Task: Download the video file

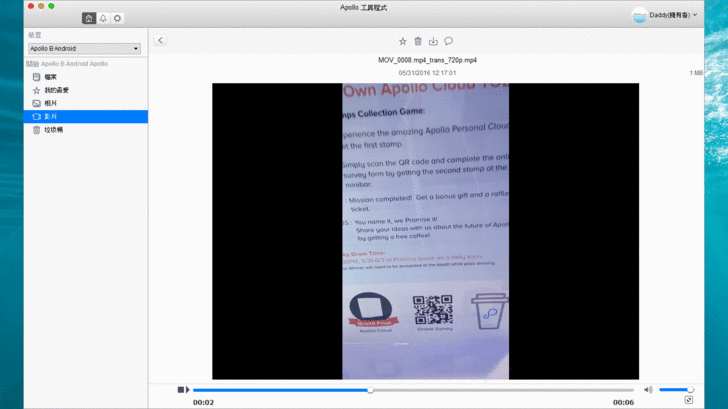Action: click(433, 41)
